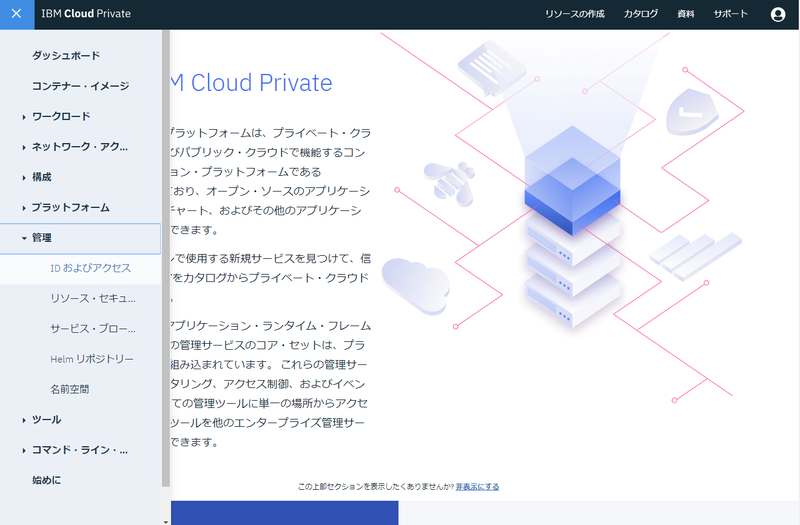Click the プラットフォーム menu label
The image size is (800, 525).
click(x=70, y=207)
